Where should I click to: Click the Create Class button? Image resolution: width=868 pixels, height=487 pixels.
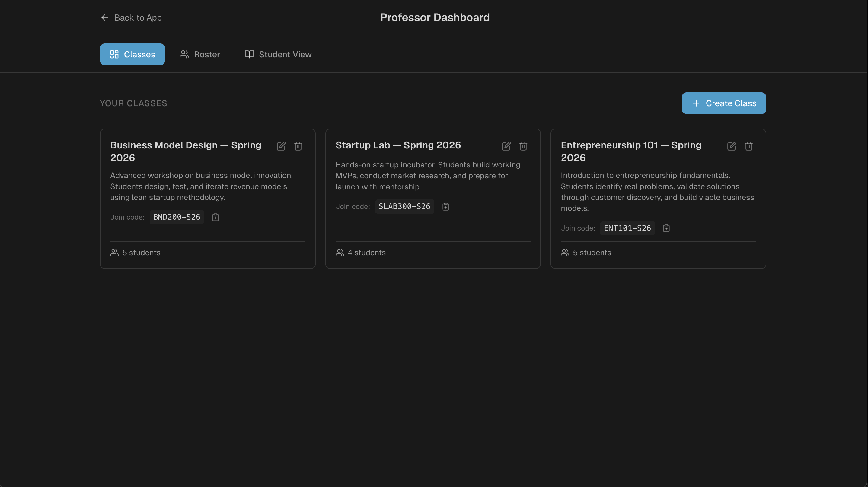(724, 103)
